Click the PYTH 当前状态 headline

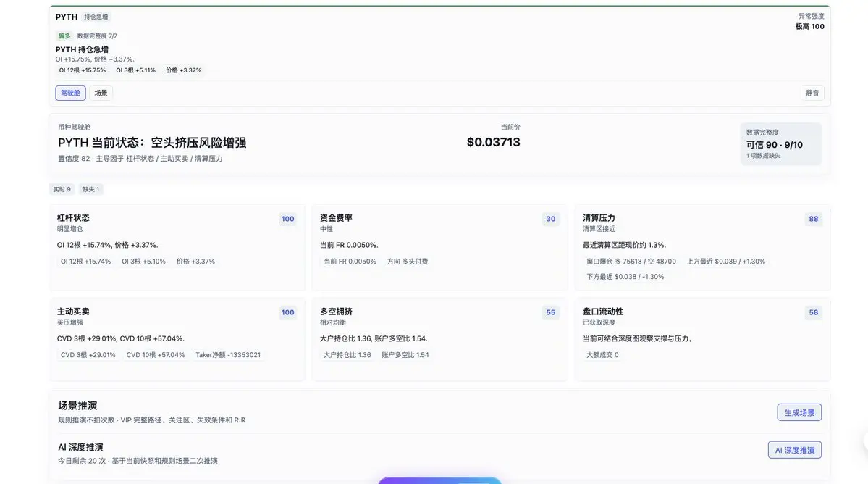[x=152, y=143]
